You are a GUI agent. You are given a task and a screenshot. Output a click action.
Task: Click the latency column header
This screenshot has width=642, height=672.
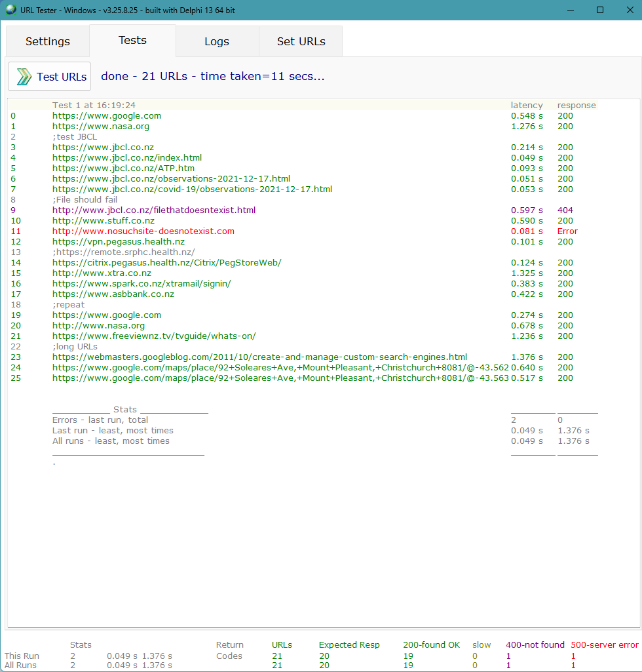coord(527,105)
